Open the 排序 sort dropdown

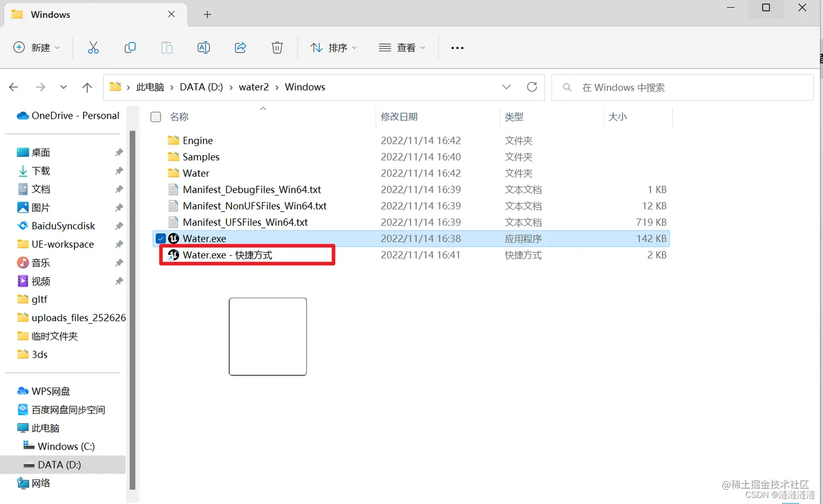tap(333, 47)
